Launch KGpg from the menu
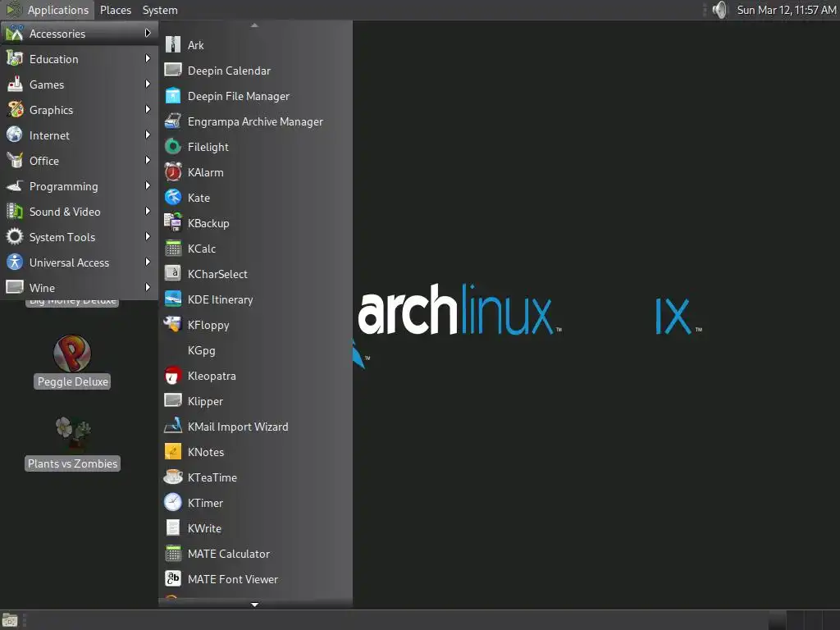This screenshot has width=840, height=630. [255, 350]
